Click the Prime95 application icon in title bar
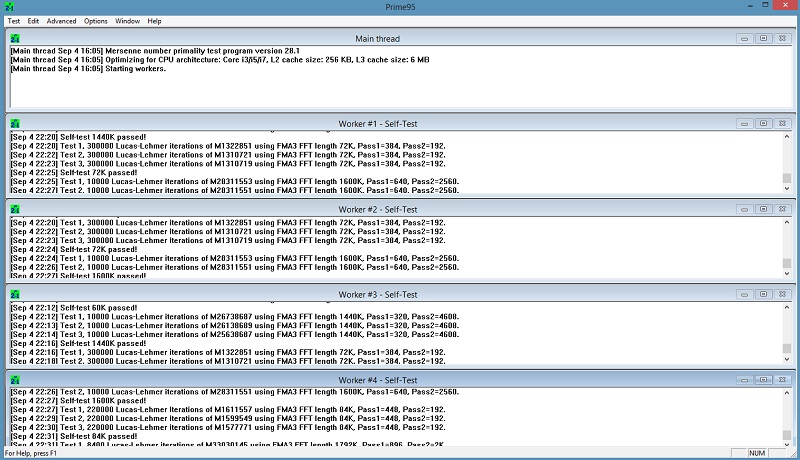800x460 pixels. pyautogui.click(x=9, y=7)
